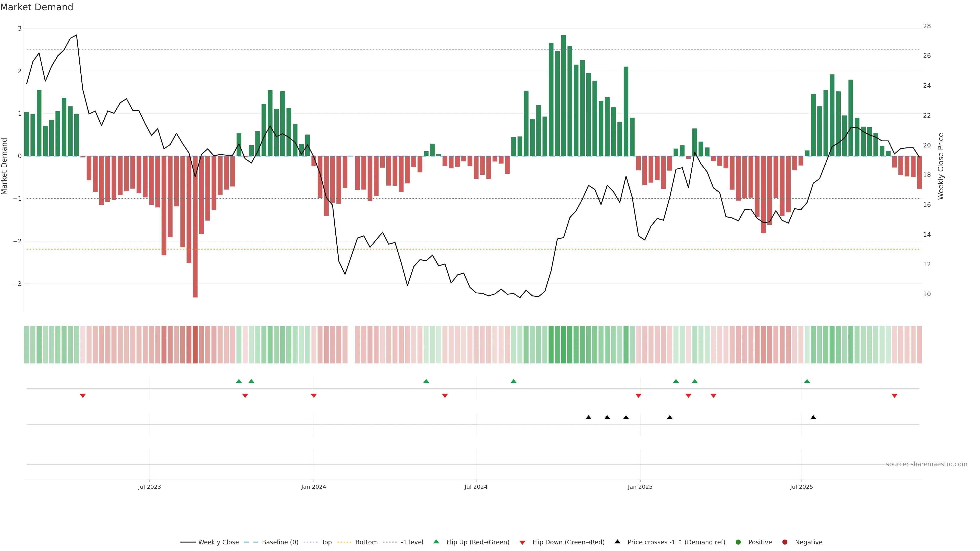Image resolution: width=980 pixels, height=551 pixels.
Task: Click the green Positive legend dot
Action: coord(738,542)
